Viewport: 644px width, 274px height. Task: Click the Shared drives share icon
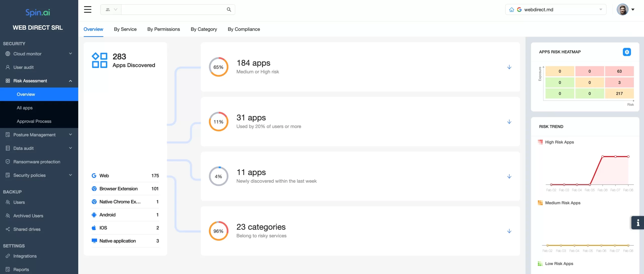(8, 229)
